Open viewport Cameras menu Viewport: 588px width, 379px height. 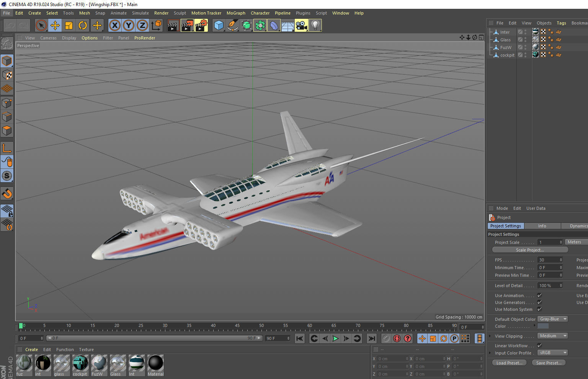click(48, 38)
